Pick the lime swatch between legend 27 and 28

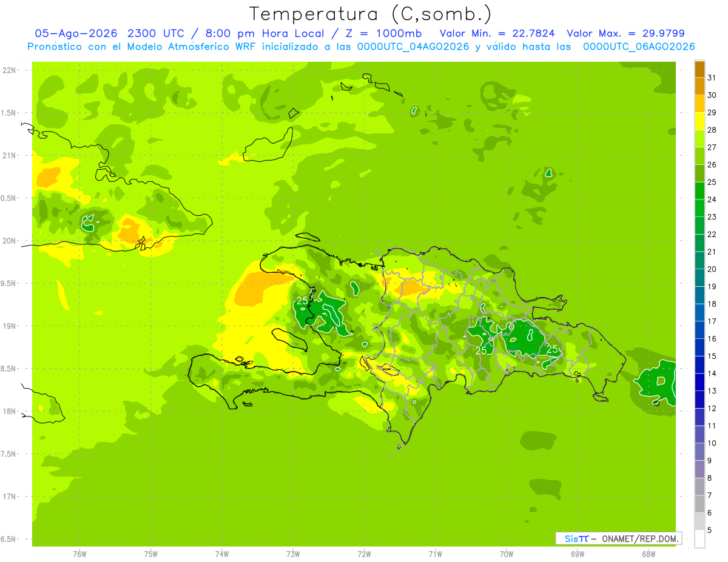699,139
